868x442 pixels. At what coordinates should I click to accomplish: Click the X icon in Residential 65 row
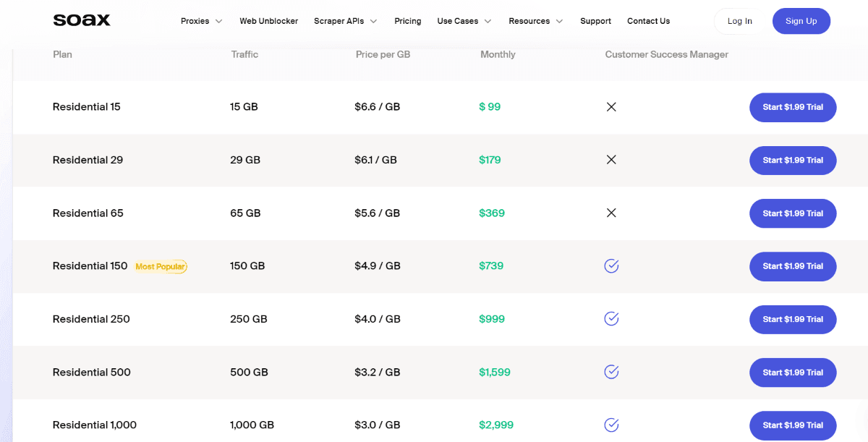coord(611,213)
